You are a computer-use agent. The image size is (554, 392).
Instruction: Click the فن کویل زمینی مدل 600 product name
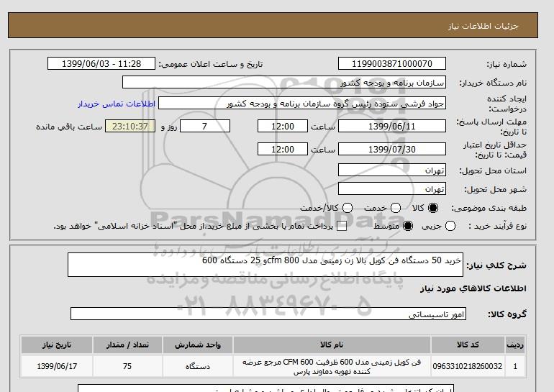(x=332, y=367)
